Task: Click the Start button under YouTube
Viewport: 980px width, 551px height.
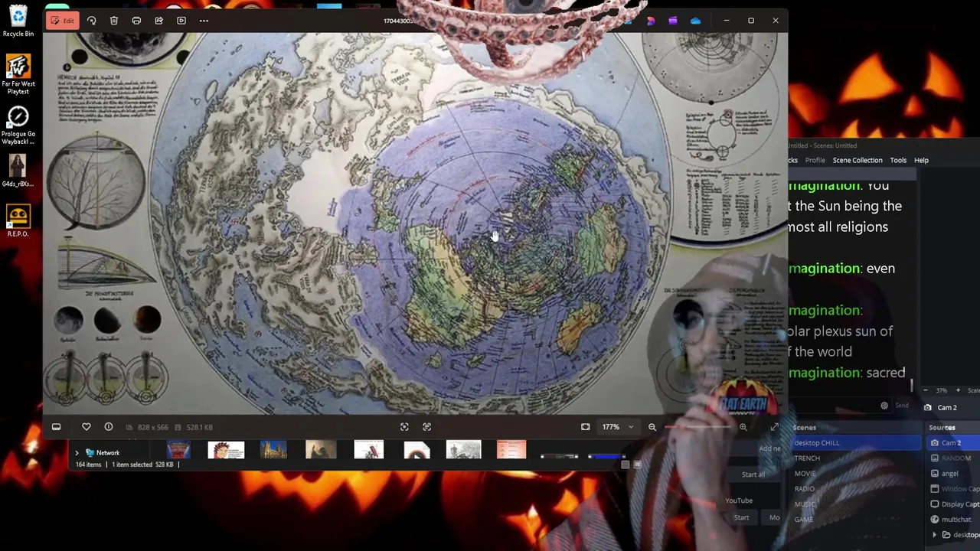Action: [x=741, y=518]
